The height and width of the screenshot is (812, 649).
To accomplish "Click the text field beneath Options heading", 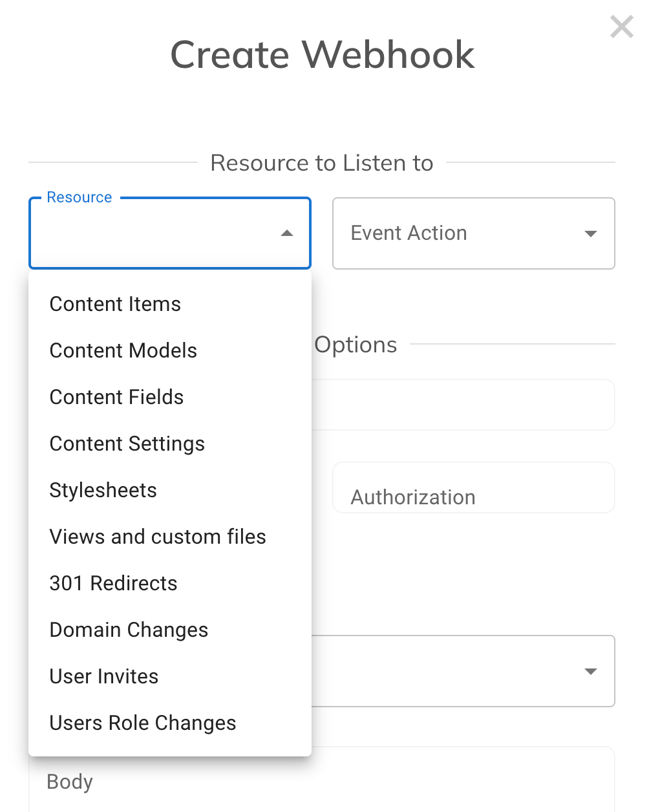I will click(462, 405).
